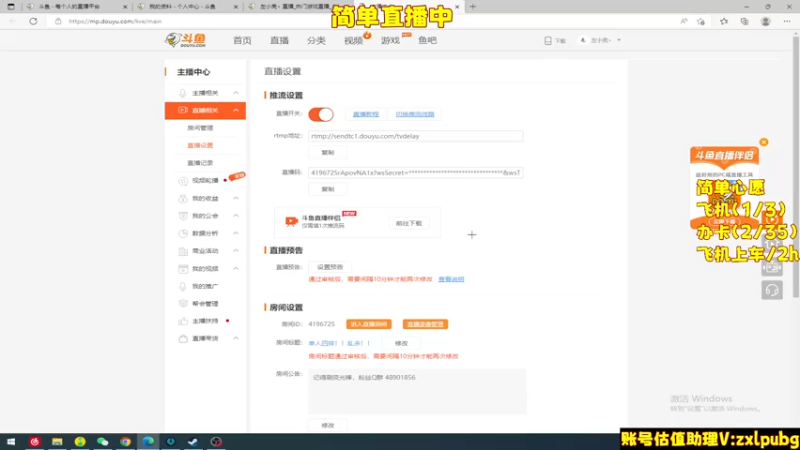Click the 我的收益 money bag icon
Viewport: 800px width, 450px height.
[183, 198]
